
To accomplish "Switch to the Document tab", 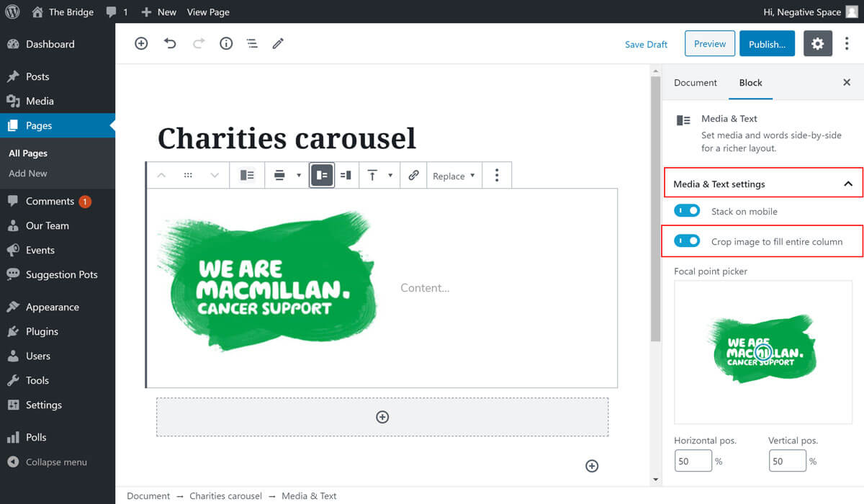I will [x=695, y=83].
